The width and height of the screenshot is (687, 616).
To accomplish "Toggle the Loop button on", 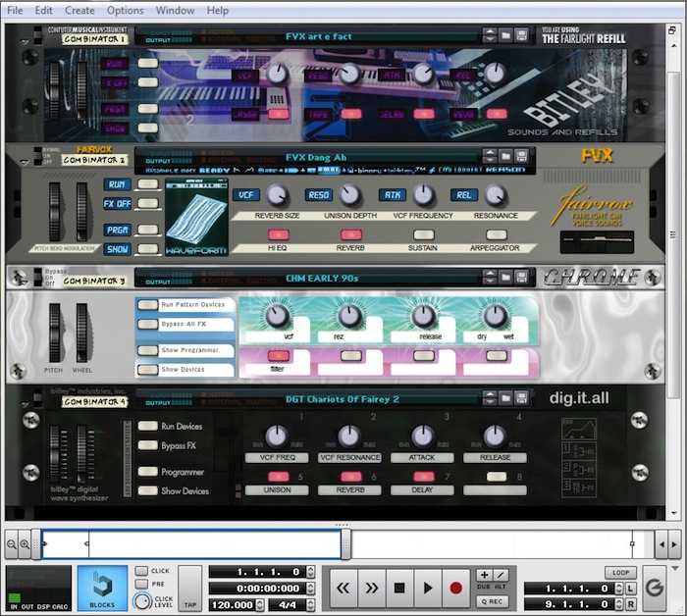I will 619,571.
